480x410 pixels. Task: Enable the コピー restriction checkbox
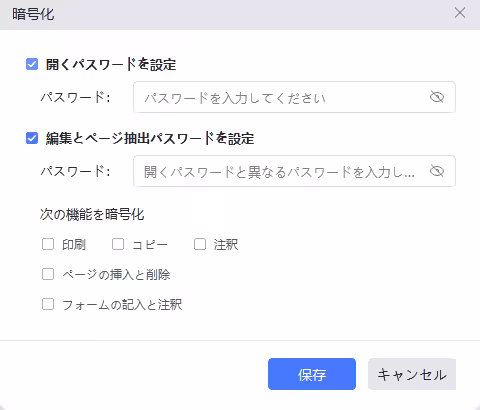point(118,244)
